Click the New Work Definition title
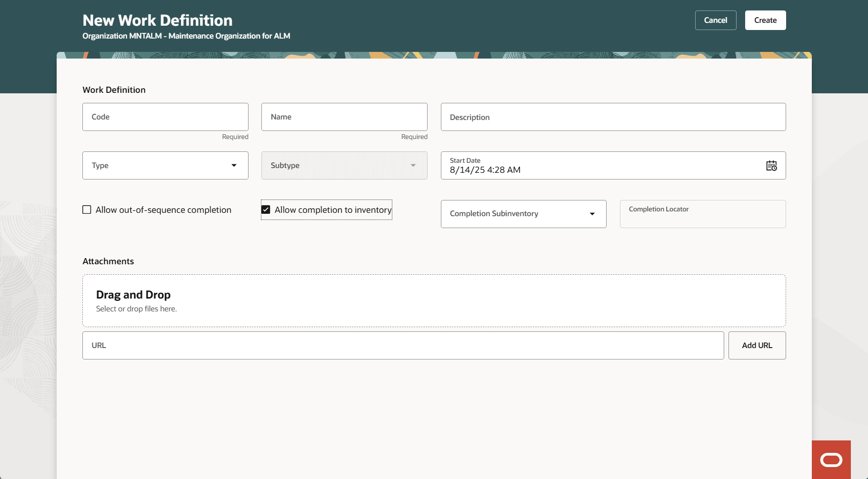This screenshot has width=868, height=479. coord(158,20)
